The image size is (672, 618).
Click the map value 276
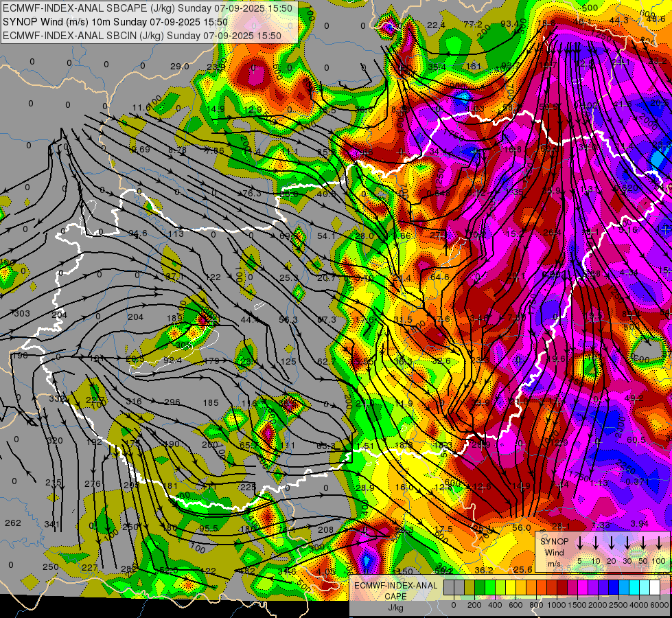pos(93,484)
